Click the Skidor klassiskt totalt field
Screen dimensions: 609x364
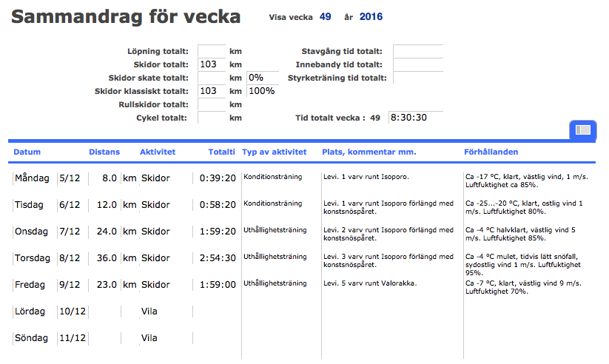coord(212,91)
